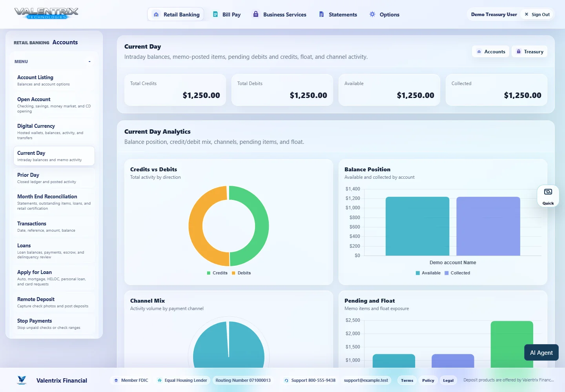Viewport: 565px width, 392px height.
Task: Toggle Collected legend in Balance Position
Action: (x=457, y=273)
